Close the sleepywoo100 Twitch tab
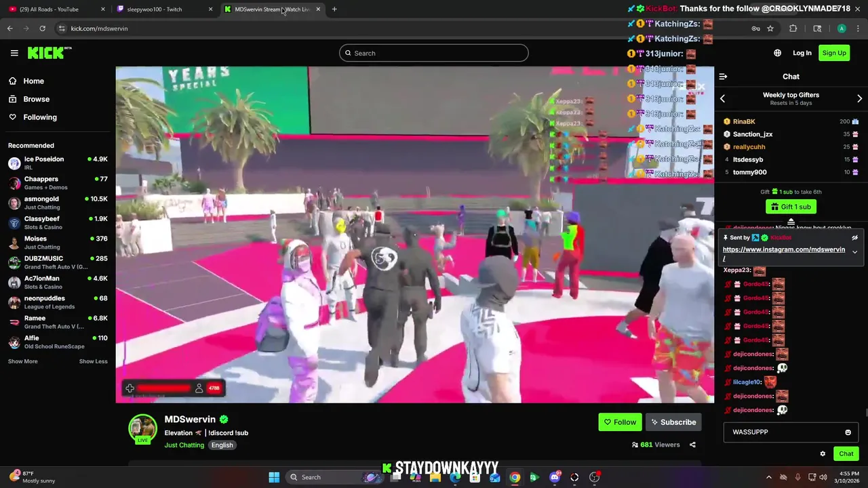This screenshot has width=868, height=488. (210, 9)
